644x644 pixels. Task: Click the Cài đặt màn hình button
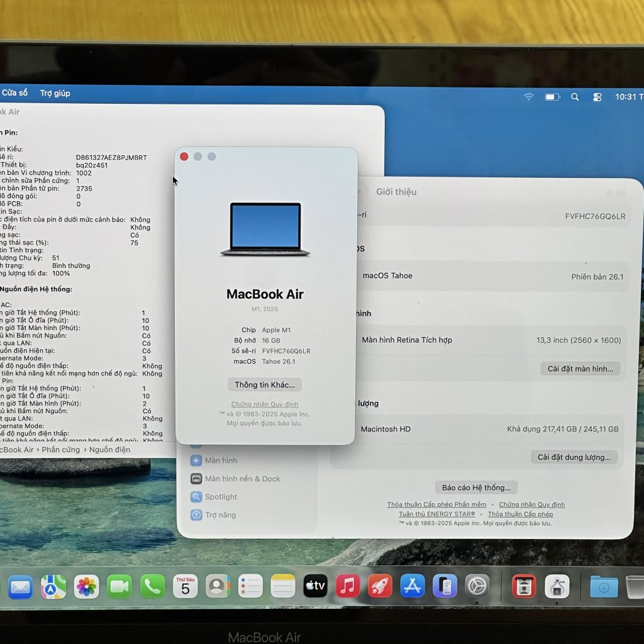[x=580, y=369]
